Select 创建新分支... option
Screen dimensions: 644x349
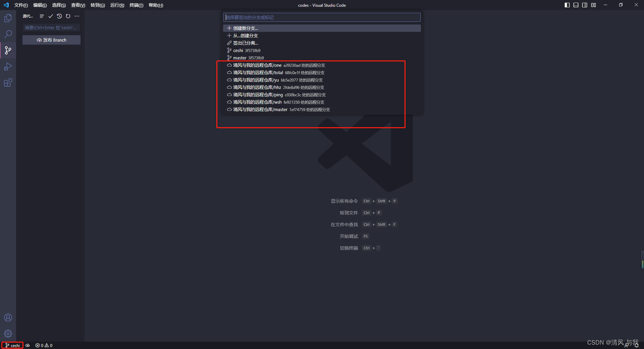point(322,28)
